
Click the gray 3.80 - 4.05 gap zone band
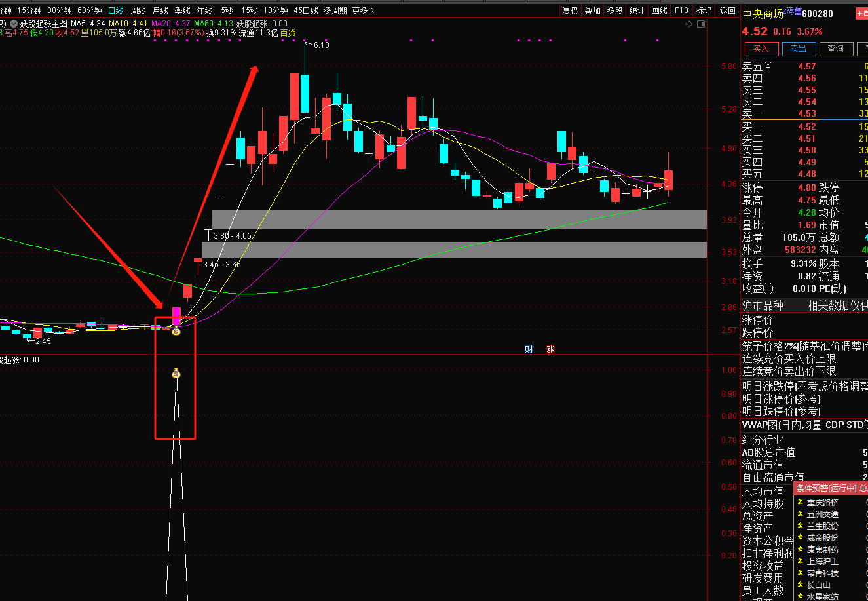[x=459, y=220]
